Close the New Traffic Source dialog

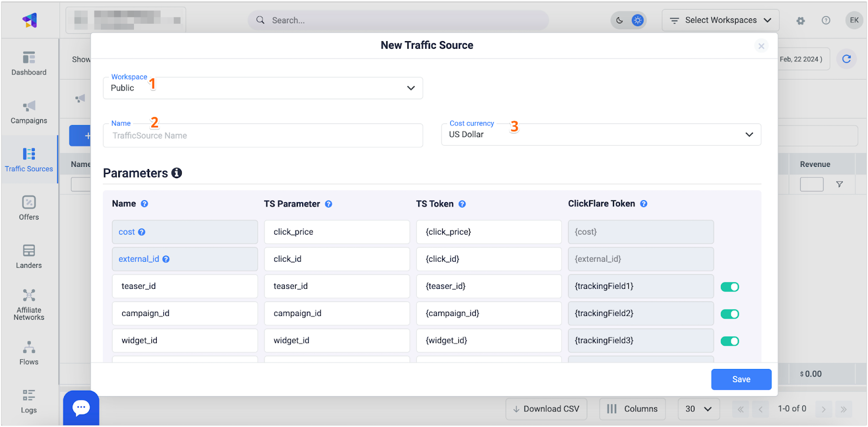761,46
